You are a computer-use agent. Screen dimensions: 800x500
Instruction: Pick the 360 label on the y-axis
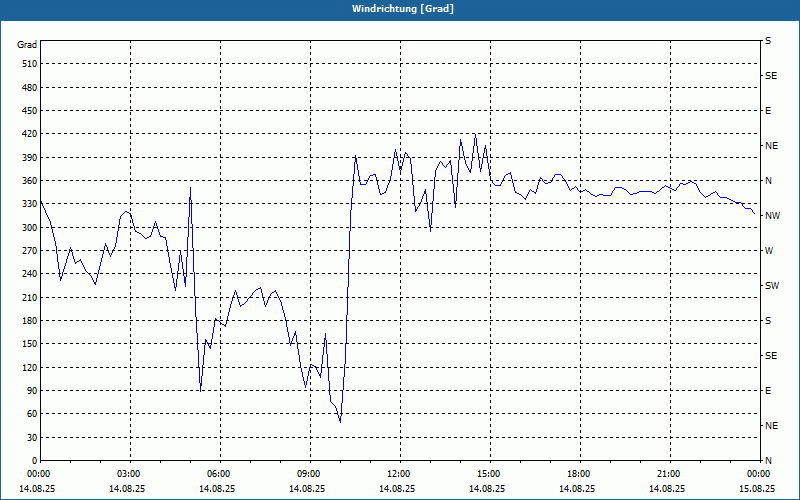pos(30,181)
